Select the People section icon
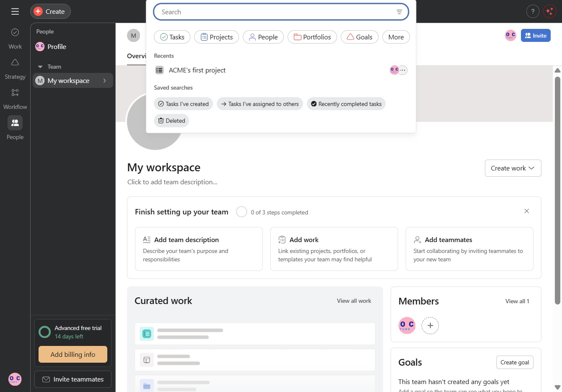 tap(15, 123)
